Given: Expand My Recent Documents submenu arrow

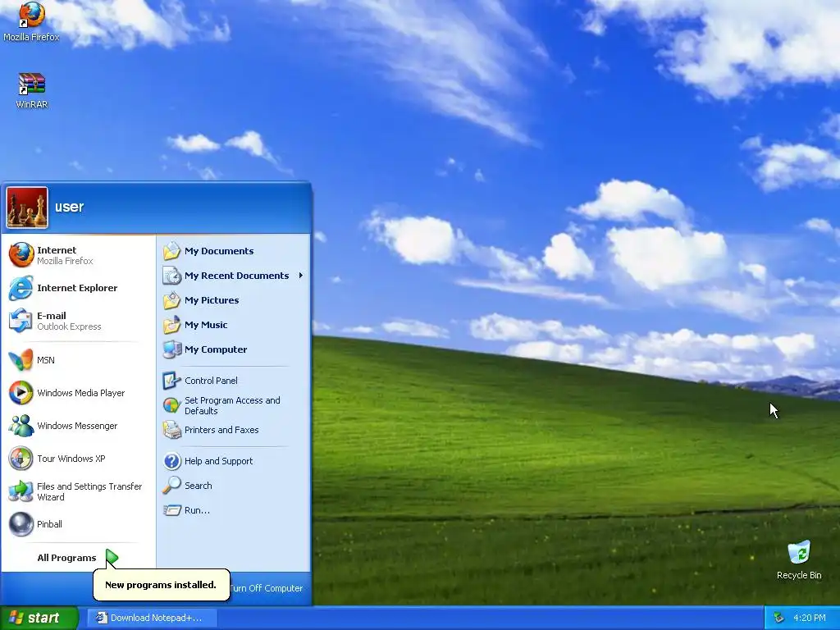Looking at the screenshot, I should coord(300,276).
